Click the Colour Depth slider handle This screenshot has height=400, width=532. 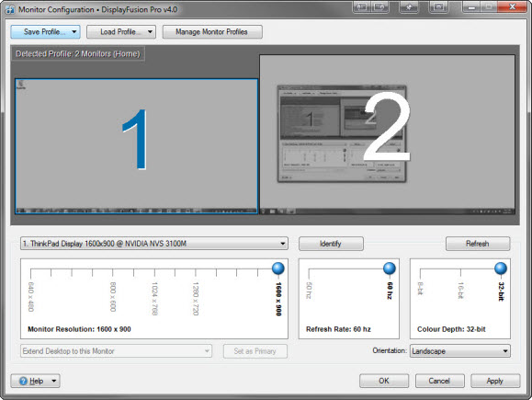tap(501, 269)
